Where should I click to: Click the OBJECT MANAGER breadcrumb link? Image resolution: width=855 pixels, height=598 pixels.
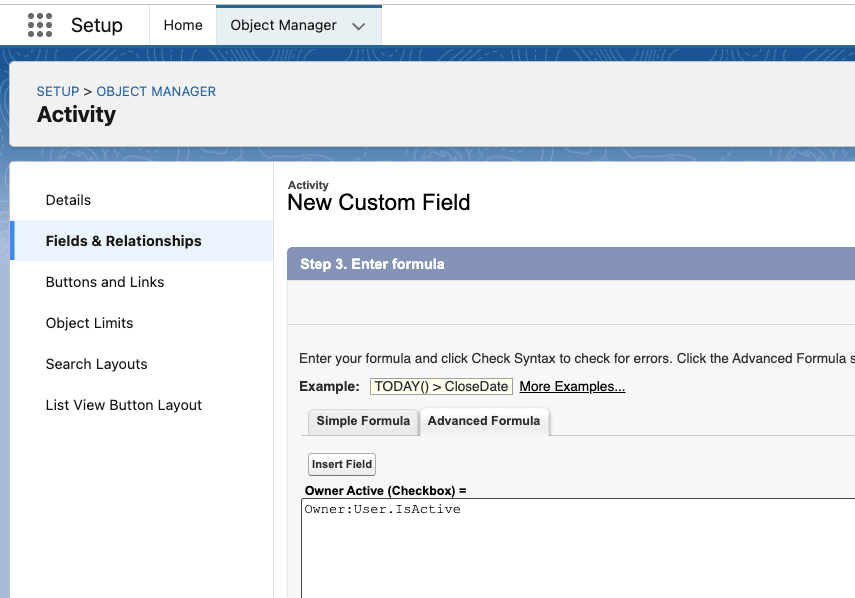click(x=156, y=91)
